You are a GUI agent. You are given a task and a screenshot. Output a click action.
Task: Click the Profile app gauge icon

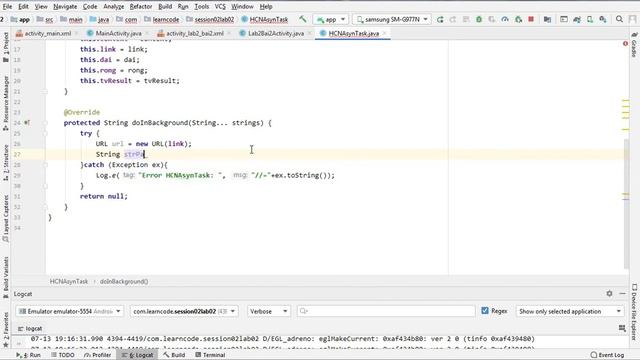(505, 19)
